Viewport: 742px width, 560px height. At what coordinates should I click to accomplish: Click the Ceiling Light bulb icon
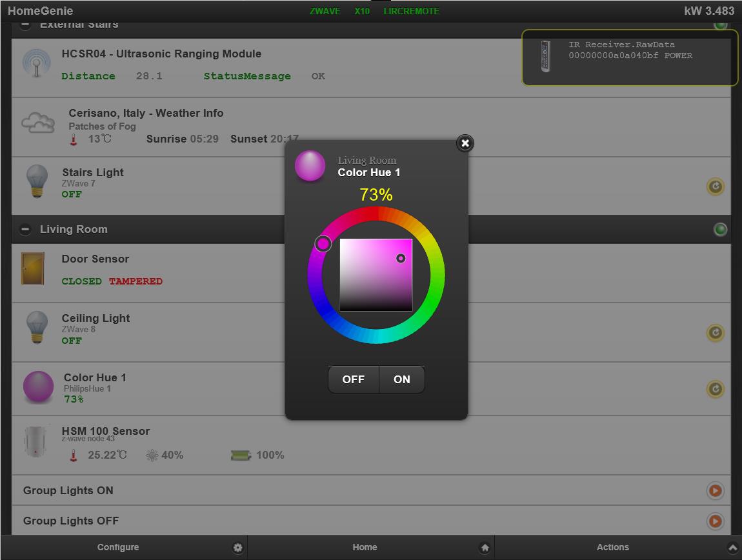[x=36, y=328]
